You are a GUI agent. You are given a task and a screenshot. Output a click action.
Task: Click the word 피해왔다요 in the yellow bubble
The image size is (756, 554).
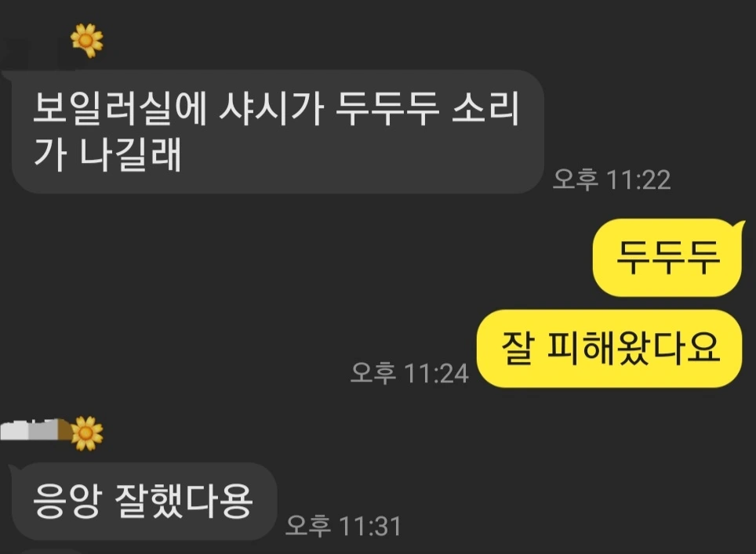coord(634,348)
